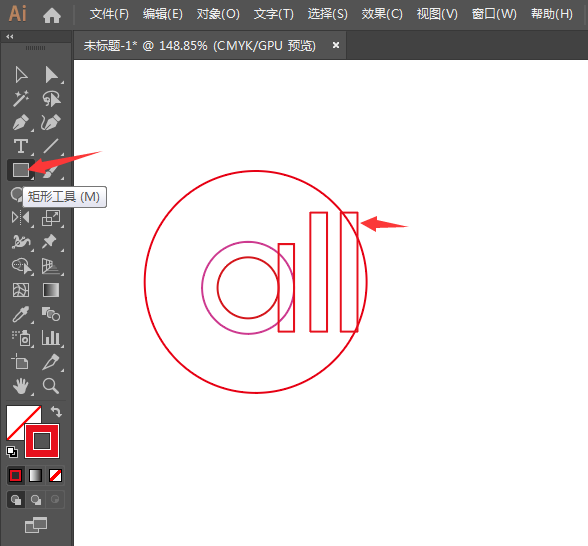Screen dimensions: 588x546
Task: Select the Pen tool
Action: 21,122
